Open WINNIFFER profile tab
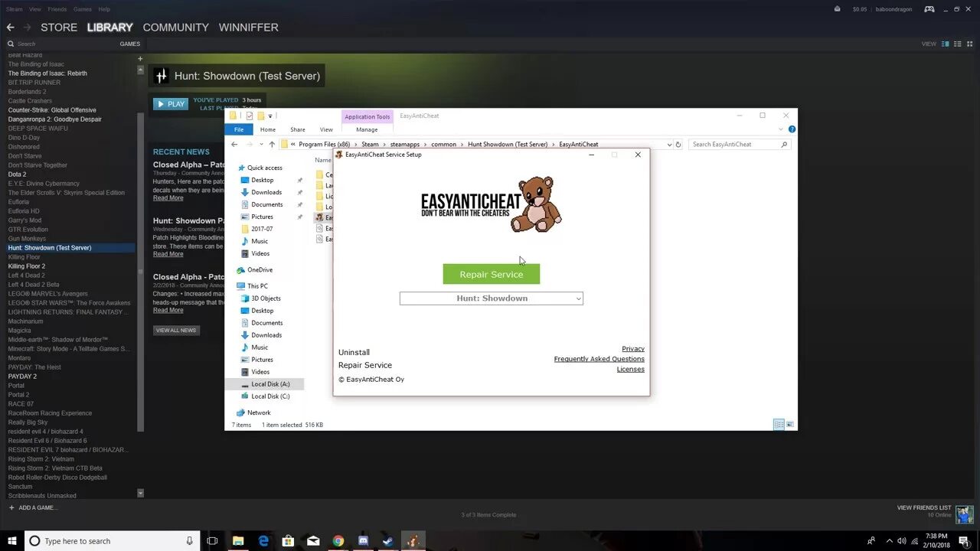Image resolution: width=980 pixels, height=551 pixels. [x=248, y=27]
